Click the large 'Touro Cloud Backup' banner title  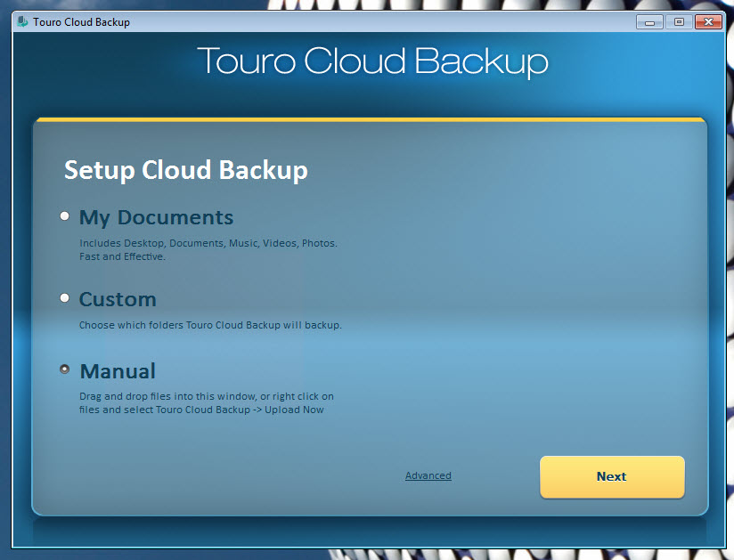tap(372, 61)
